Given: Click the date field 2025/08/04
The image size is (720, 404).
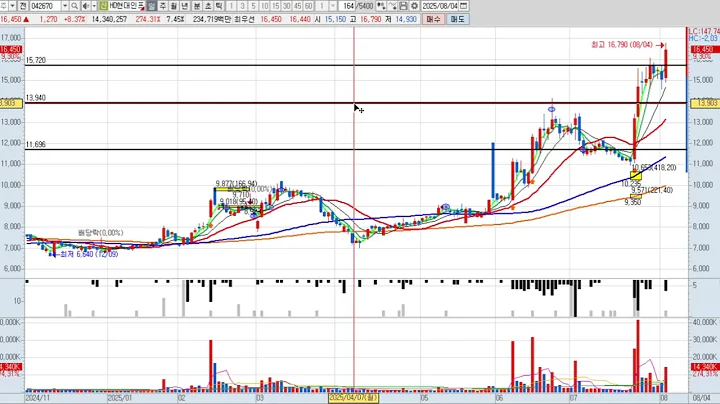Looking at the screenshot, I should (x=440, y=6).
